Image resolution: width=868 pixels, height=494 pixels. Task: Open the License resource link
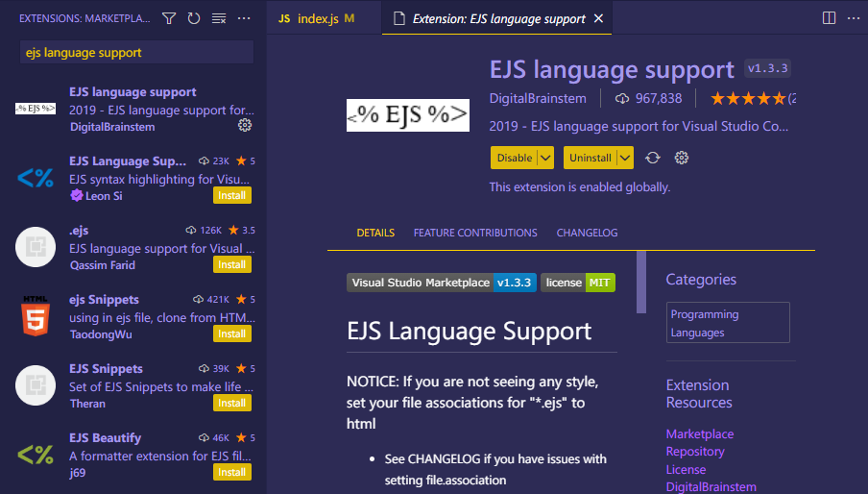pyautogui.click(x=686, y=470)
